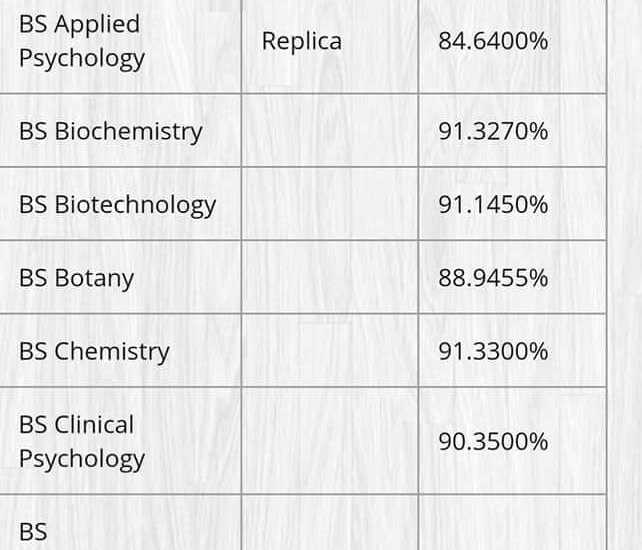Viewport: 642px width, 550px height.
Task: Click the 88.9455% percentage value
Action: (x=493, y=277)
